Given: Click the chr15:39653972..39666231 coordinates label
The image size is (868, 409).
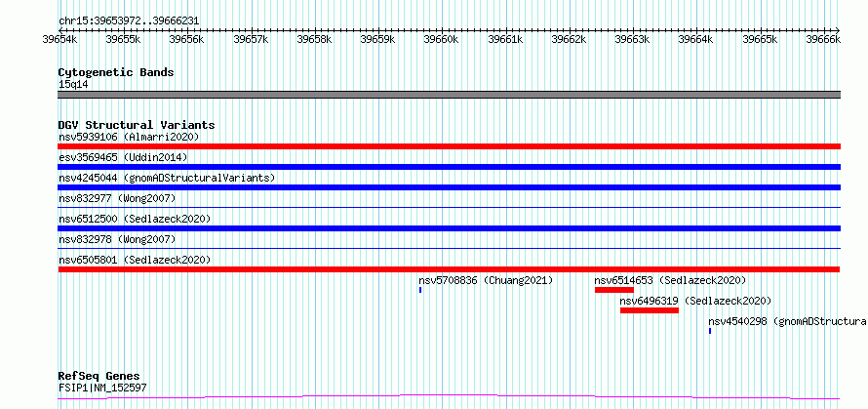Looking at the screenshot, I should (x=129, y=21).
